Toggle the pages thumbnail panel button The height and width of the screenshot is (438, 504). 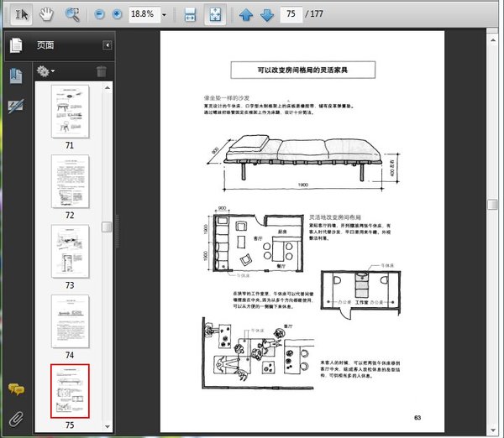[x=15, y=45]
